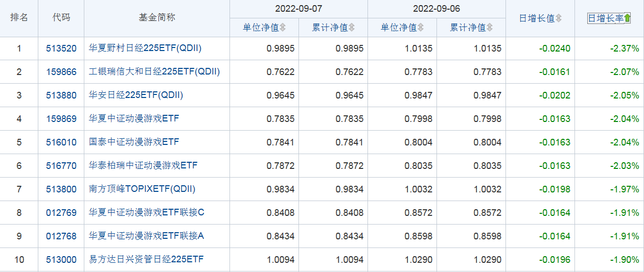Open 华夏中证动漫游戏ETF联接A fund page

[x=147, y=236]
